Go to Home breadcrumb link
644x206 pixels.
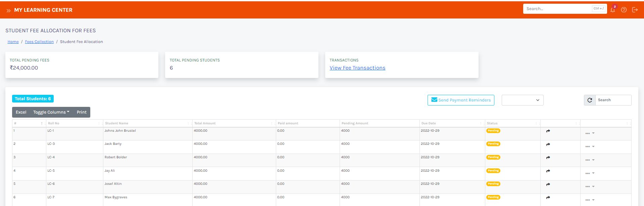click(13, 42)
